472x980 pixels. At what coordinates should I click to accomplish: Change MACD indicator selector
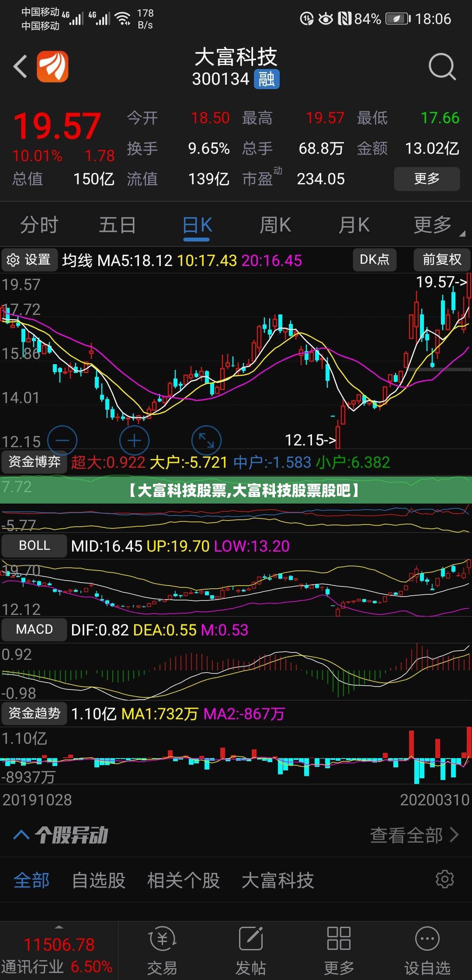click(35, 629)
